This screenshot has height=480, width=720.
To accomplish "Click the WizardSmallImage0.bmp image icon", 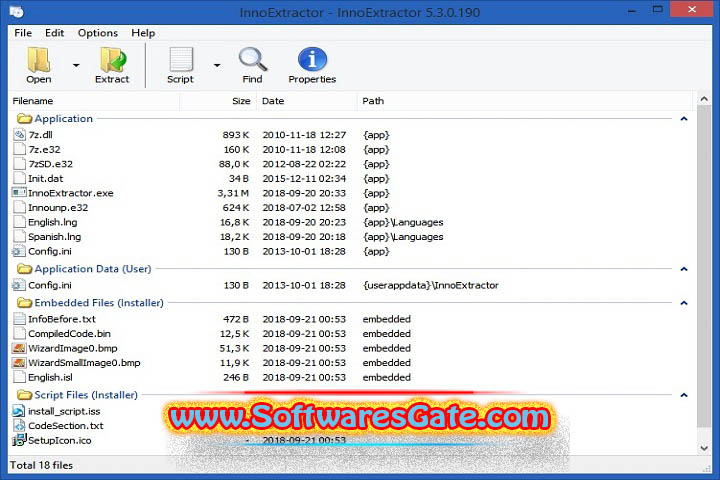I will click(x=19, y=363).
